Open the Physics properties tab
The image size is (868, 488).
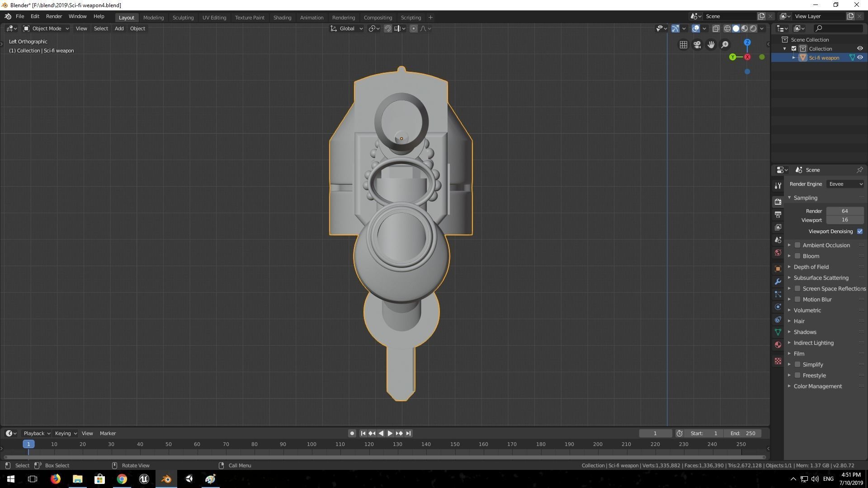pyautogui.click(x=778, y=307)
